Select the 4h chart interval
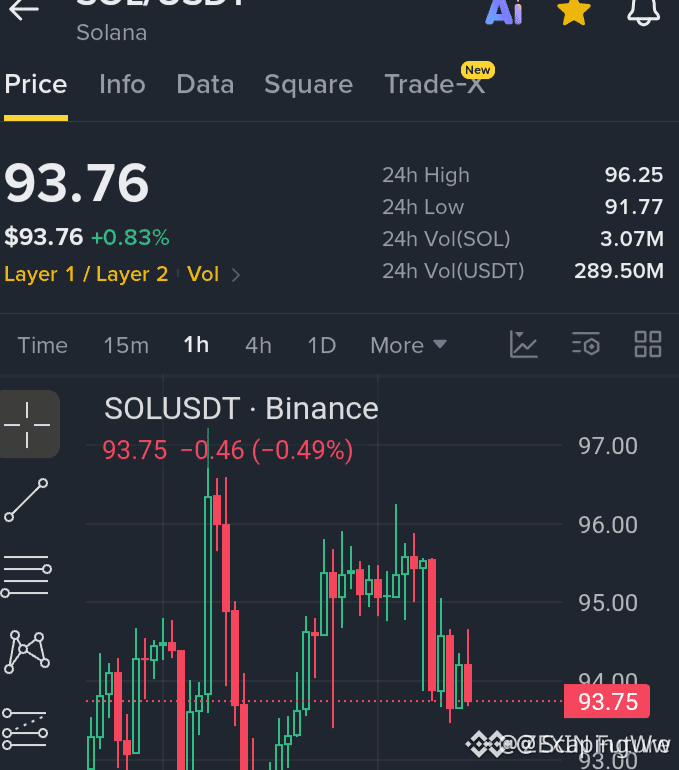The image size is (679, 770). pyautogui.click(x=258, y=345)
